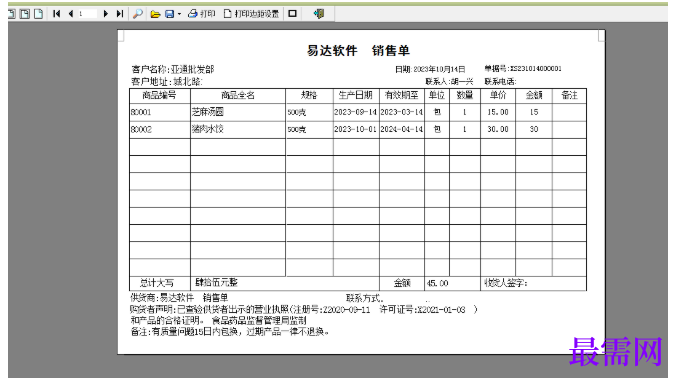
Task: Click the 金额 column header
Action: (534, 95)
